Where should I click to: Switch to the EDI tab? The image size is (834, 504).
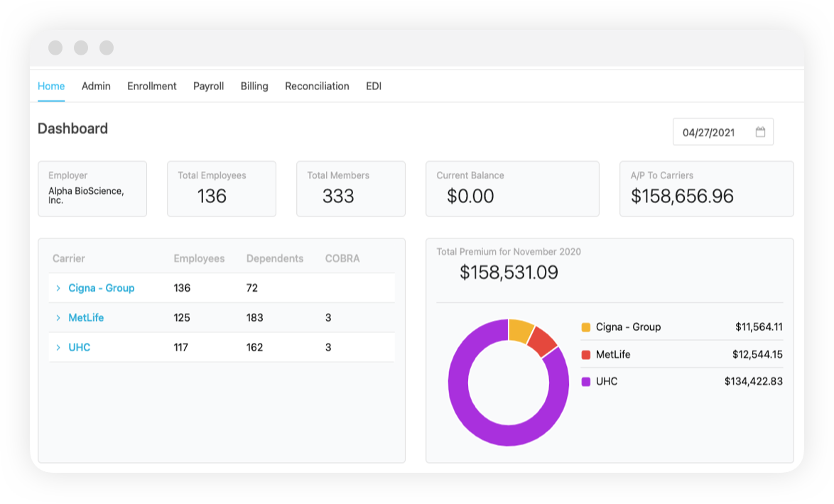pos(373,86)
